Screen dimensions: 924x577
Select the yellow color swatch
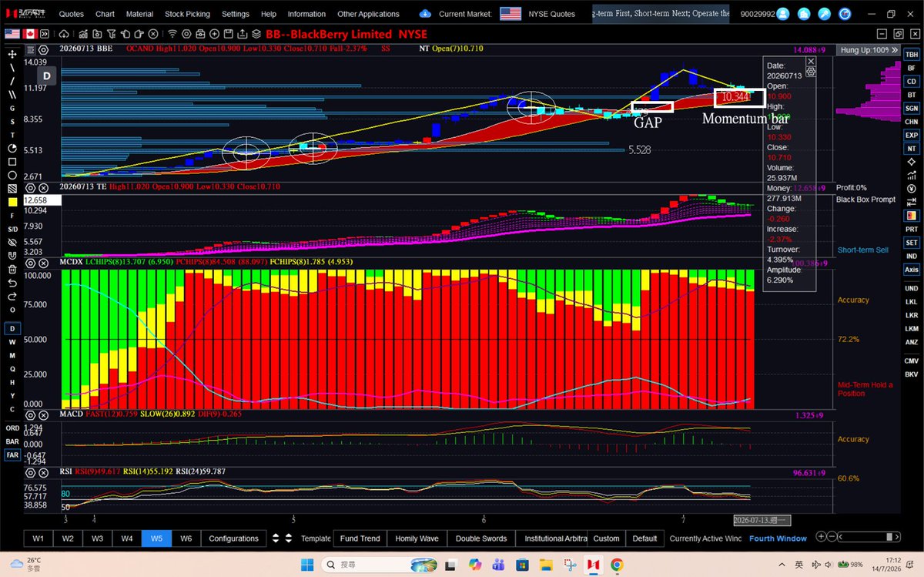(x=12, y=202)
